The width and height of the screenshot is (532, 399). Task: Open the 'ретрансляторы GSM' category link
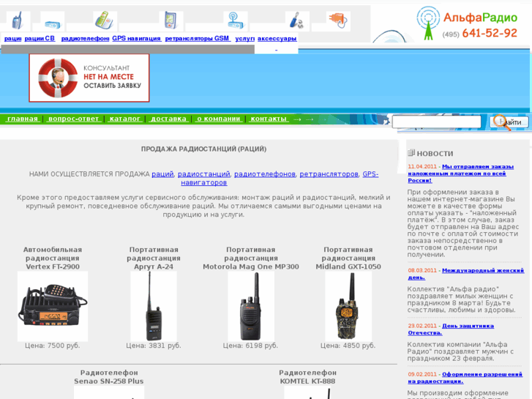(198, 38)
